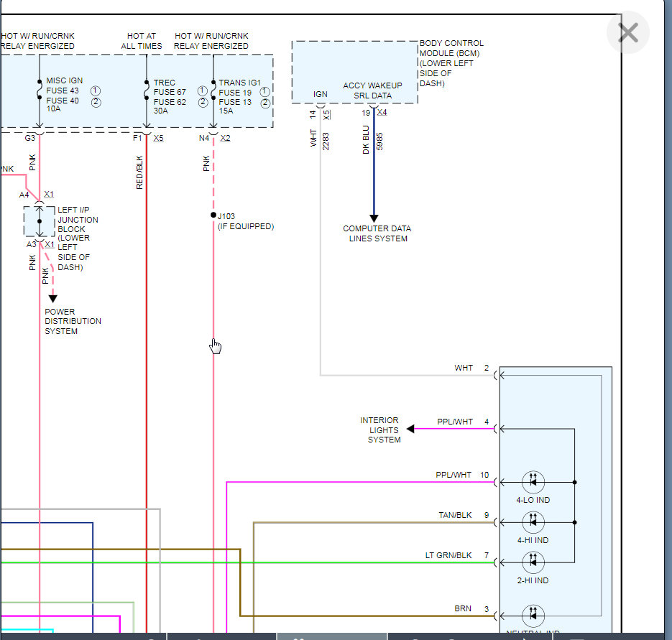Click arrowhead pointing to Interior Lights System
Image resolution: width=672 pixels, height=640 pixels.
coord(410,428)
